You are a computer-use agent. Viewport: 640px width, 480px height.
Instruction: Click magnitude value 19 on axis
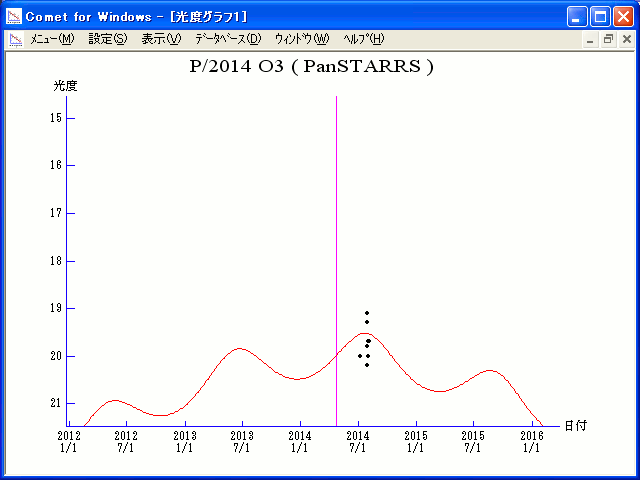point(56,308)
